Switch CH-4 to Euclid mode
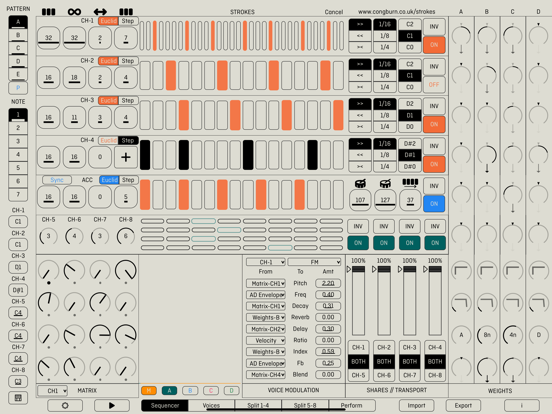 [108, 140]
